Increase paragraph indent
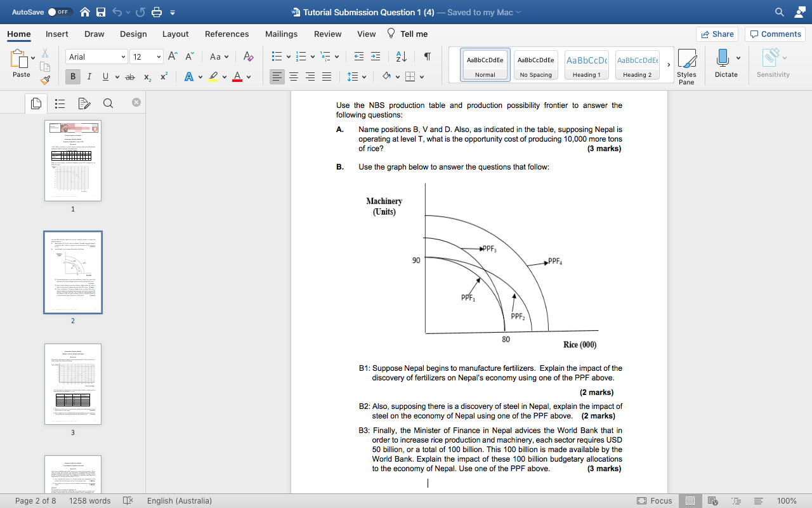The width and height of the screenshot is (812, 508). (376, 57)
